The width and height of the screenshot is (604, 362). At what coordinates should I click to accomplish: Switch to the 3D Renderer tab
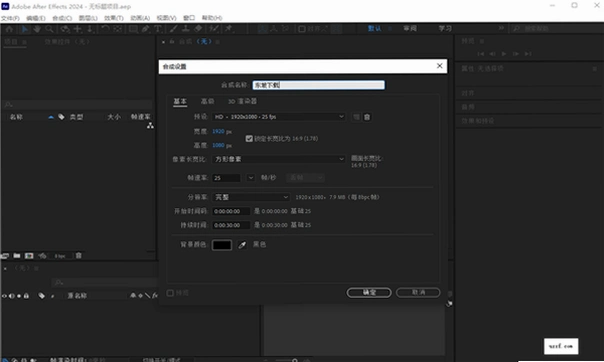click(x=242, y=101)
